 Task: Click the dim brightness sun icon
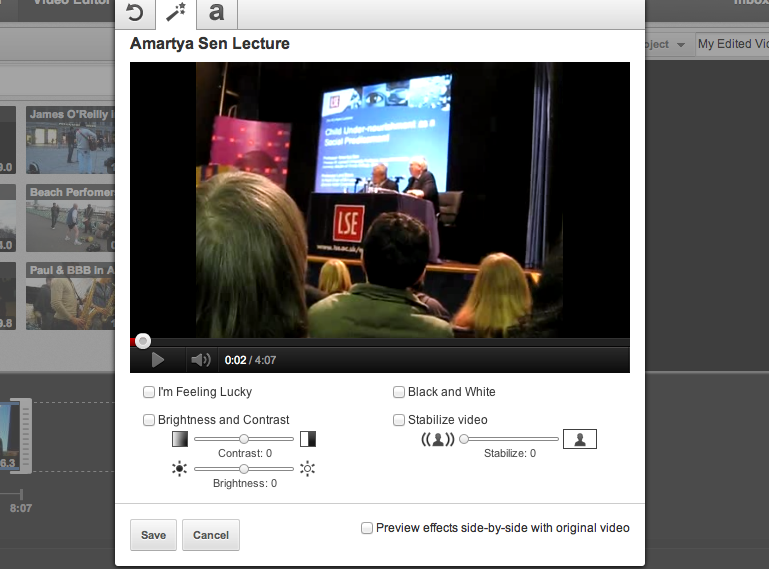(x=180, y=468)
